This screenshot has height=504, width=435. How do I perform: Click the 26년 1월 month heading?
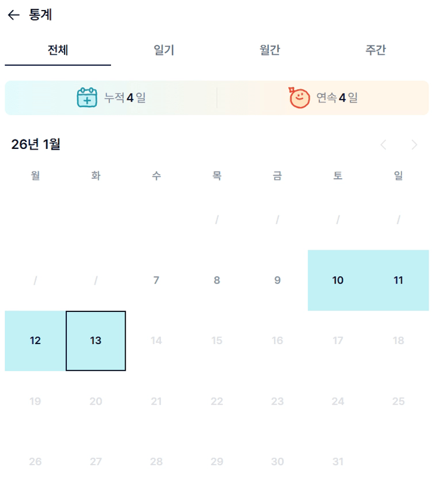(x=36, y=144)
